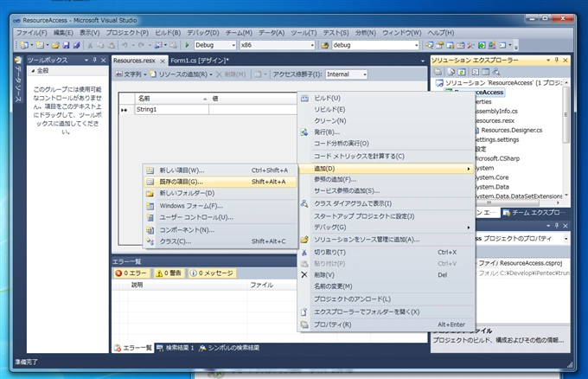Switch to 検索結果 1 bottom tab
588x379 pixels.
(176, 348)
